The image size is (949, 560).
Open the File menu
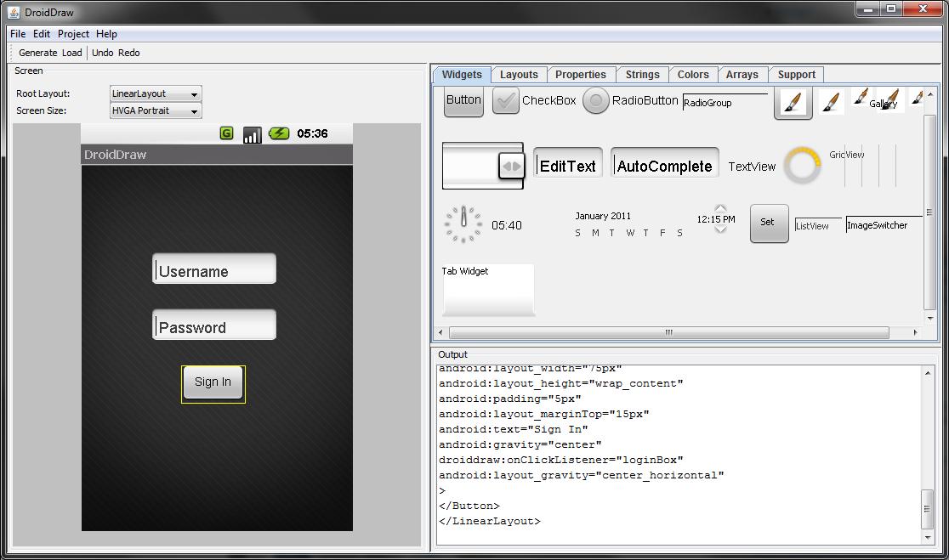[18, 34]
